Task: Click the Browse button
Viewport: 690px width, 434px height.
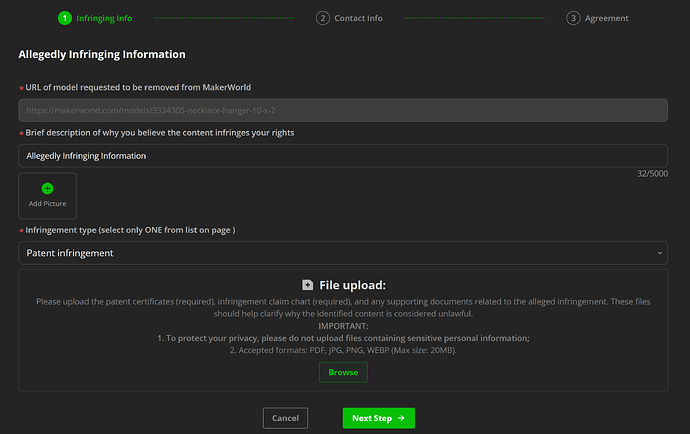Action: pos(343,372)
